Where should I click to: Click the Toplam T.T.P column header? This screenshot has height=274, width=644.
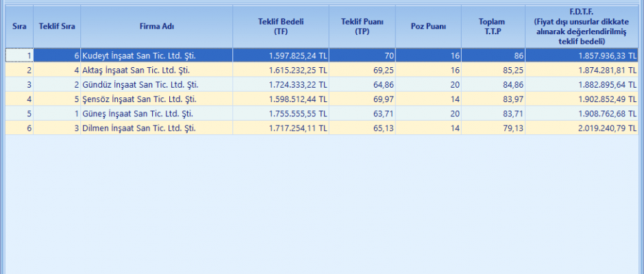[x=493, y=27]
